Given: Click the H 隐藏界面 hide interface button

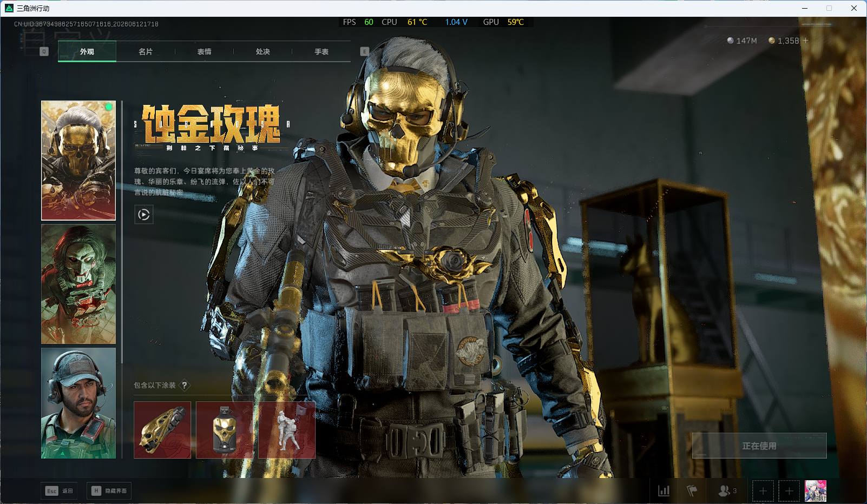Looking at the screenshot, I should point(109,490).
